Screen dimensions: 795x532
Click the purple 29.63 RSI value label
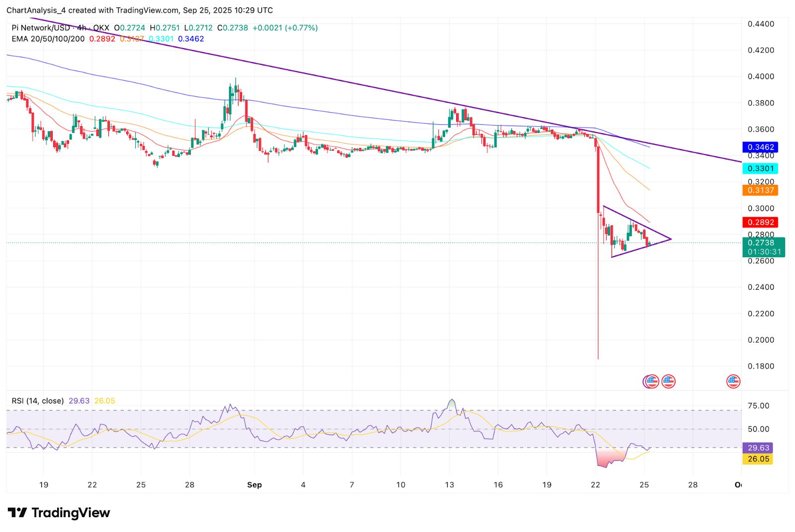tap(758, 448)
